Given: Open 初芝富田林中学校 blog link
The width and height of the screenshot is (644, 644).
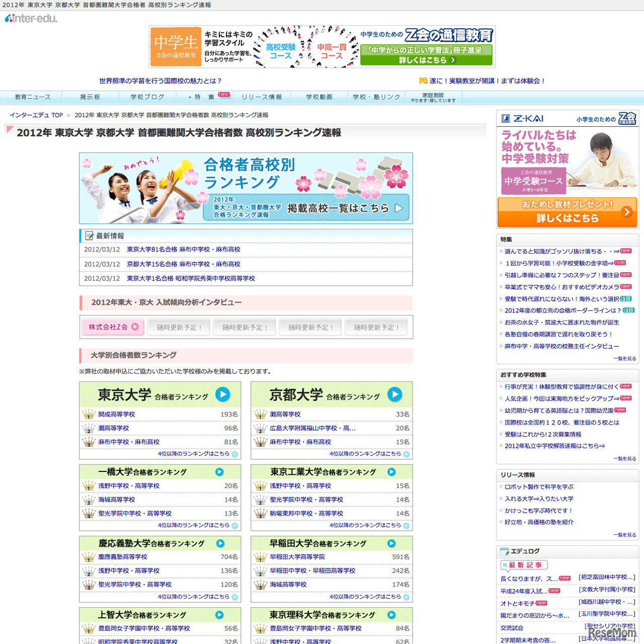Looking at the screenshot, I should pos(607,577).
